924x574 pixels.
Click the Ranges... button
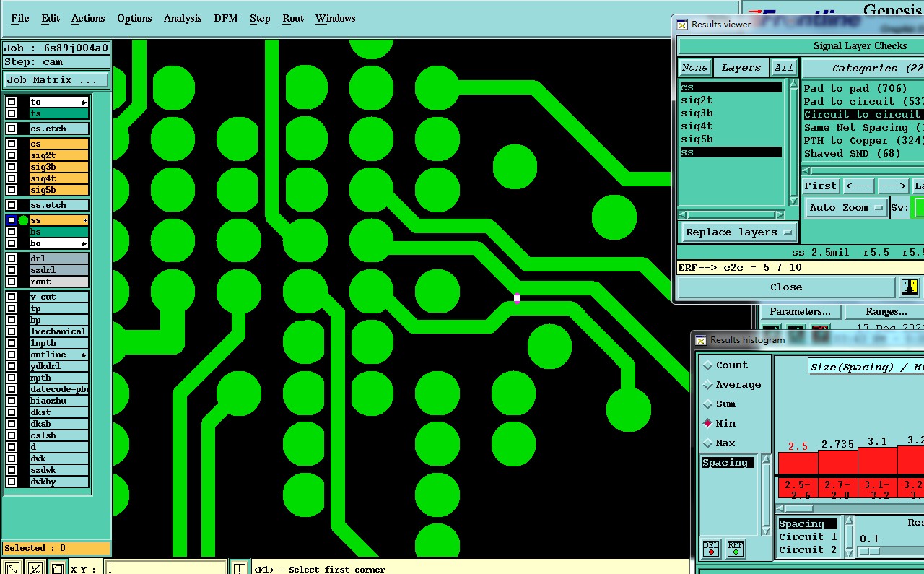(x=886, y=312)
